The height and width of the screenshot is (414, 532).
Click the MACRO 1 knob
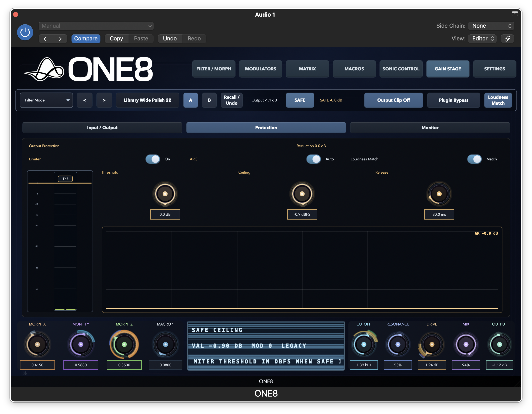click(x=165, y=344)
